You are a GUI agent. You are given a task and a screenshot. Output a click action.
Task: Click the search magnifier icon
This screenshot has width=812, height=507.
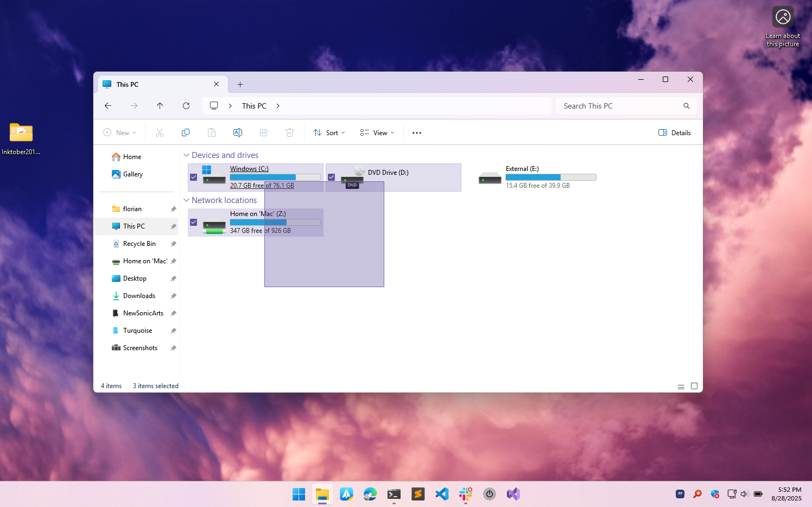(686, 106)
